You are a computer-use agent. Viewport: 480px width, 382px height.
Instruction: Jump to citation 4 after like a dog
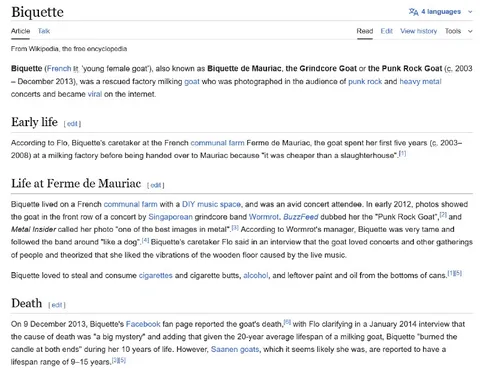click(x=145, y=240)
